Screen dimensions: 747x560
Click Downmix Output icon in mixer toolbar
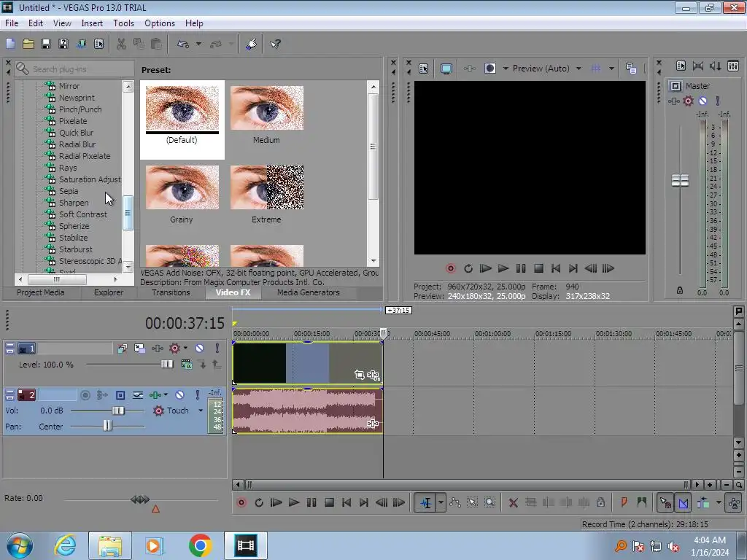click(x=698, y=66)
